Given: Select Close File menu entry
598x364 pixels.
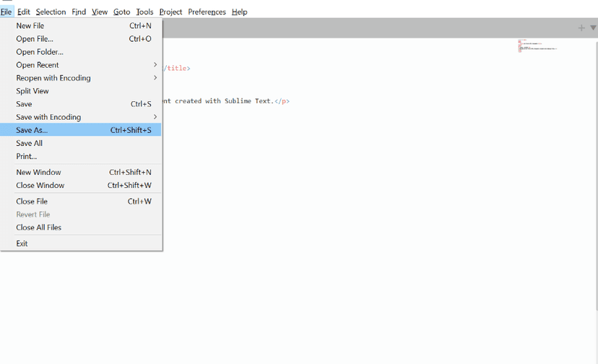Looking at the screenshot, I should pos(81,201).
